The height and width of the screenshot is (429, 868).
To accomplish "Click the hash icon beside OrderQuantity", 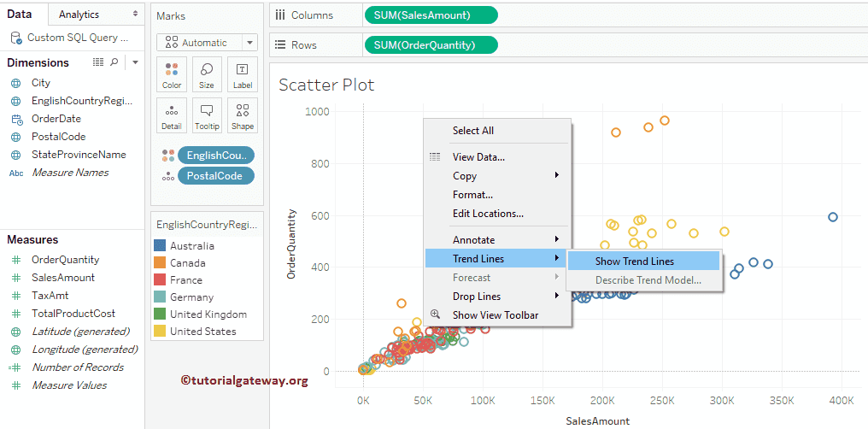I will 16,260.
